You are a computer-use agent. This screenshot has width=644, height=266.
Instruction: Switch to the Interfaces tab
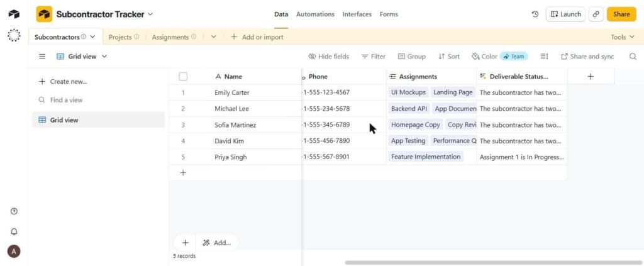point(357,14)
